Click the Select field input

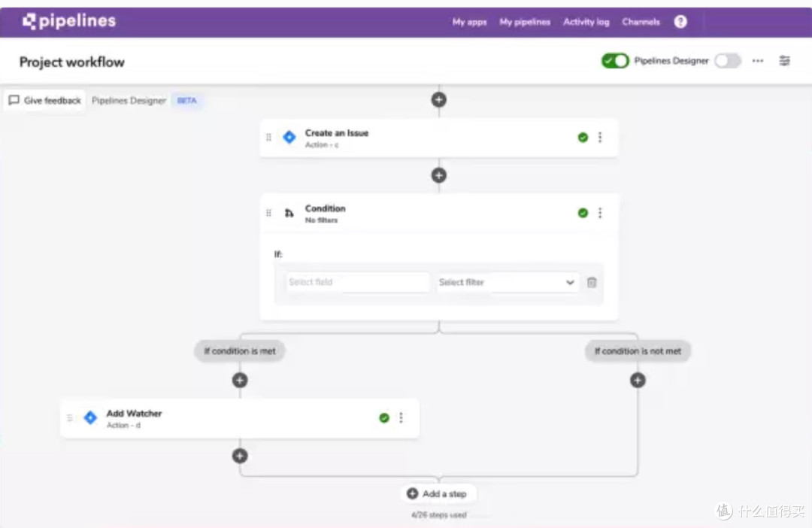[358, 282]
